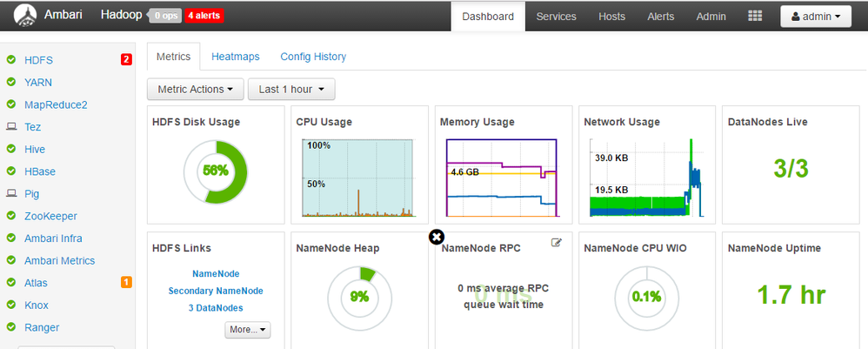Click the client laptop icon beside Tez
Viewport: 868px width, 349px height.
point(11,127)
